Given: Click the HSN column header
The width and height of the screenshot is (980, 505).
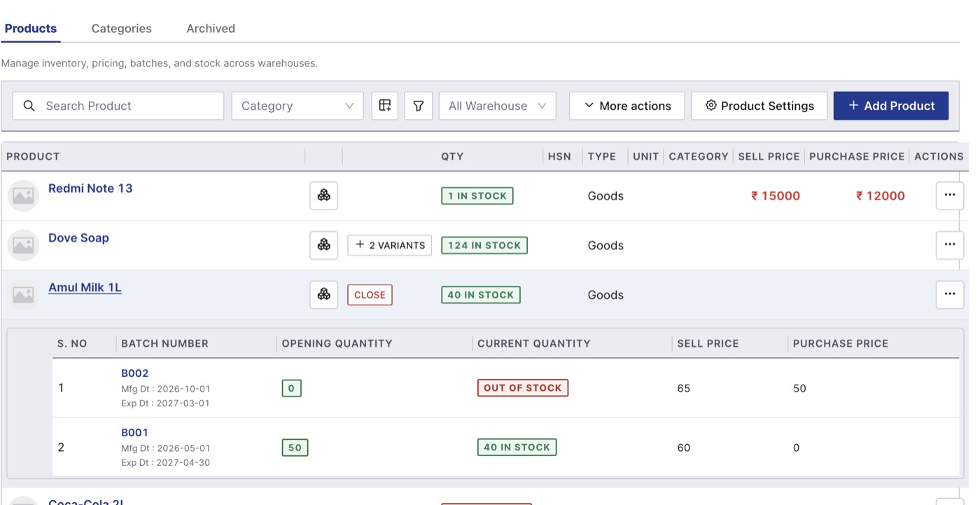Looking at the screenshot, I should click(559, 157).
